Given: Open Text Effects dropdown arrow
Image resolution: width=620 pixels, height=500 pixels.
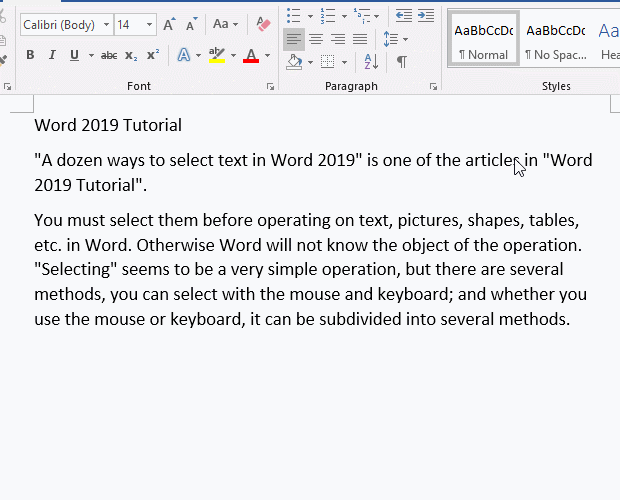Looking at the screenshot, I should [198, 55].
